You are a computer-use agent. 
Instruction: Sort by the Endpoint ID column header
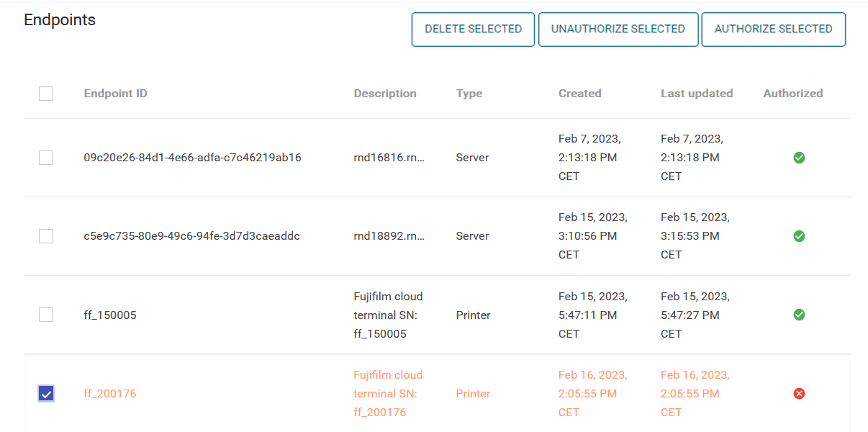pyautogui.click(x=116, y=94)
